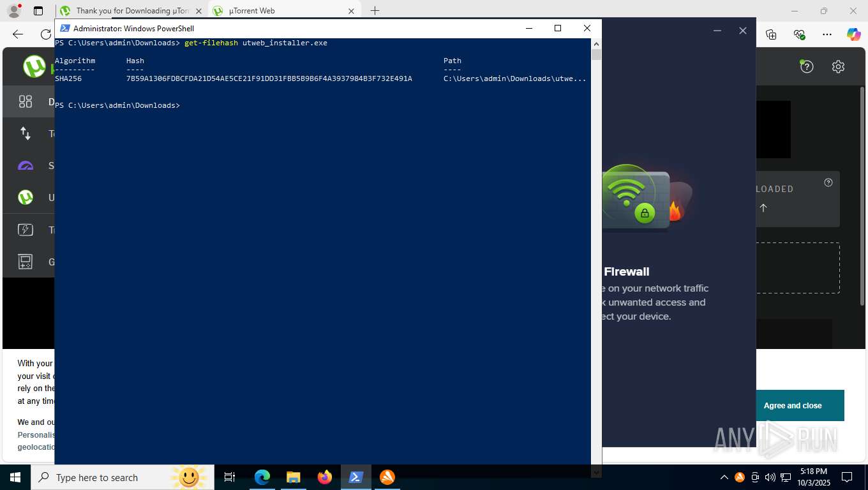Click the µTorrent logo in the sidebar header
The width and height of the screenshot is (868, 490).
[34, 66]
